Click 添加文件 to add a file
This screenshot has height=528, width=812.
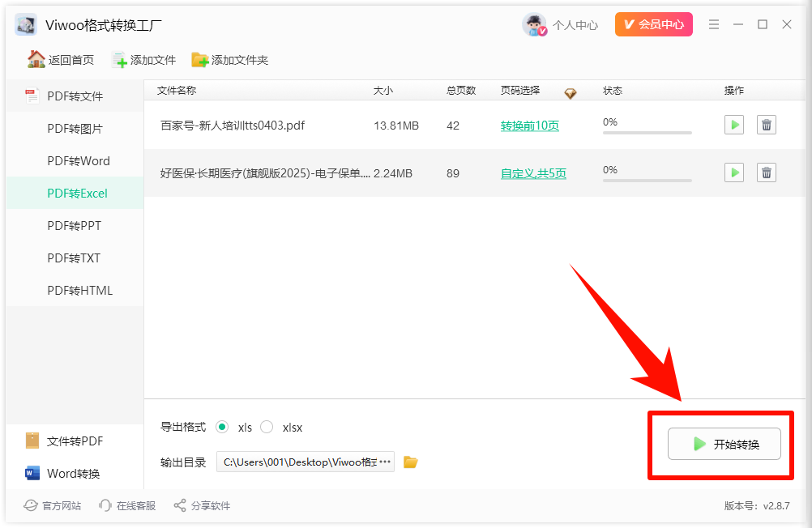coord(144,60)
